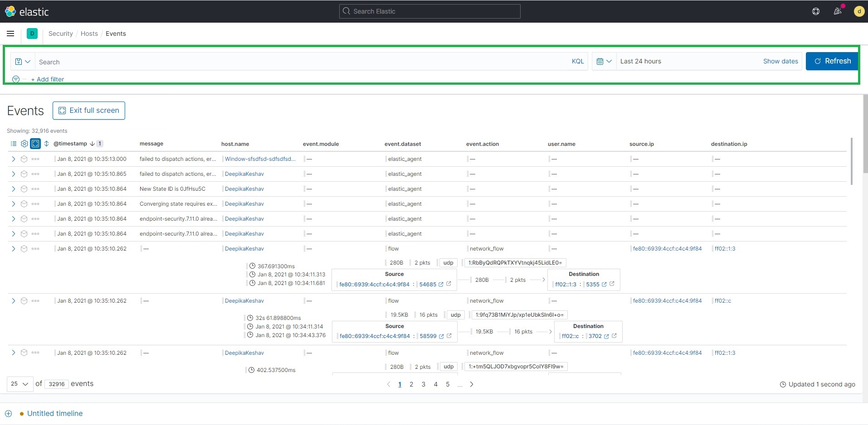Open the Security breadcrumb link
This screenshot has width=868, height=425.
[60, 34]
